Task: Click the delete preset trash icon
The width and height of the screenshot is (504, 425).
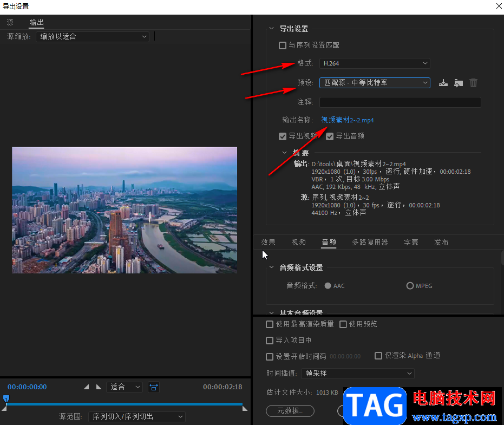Action: pyautogui.click(x=474, y=83)
